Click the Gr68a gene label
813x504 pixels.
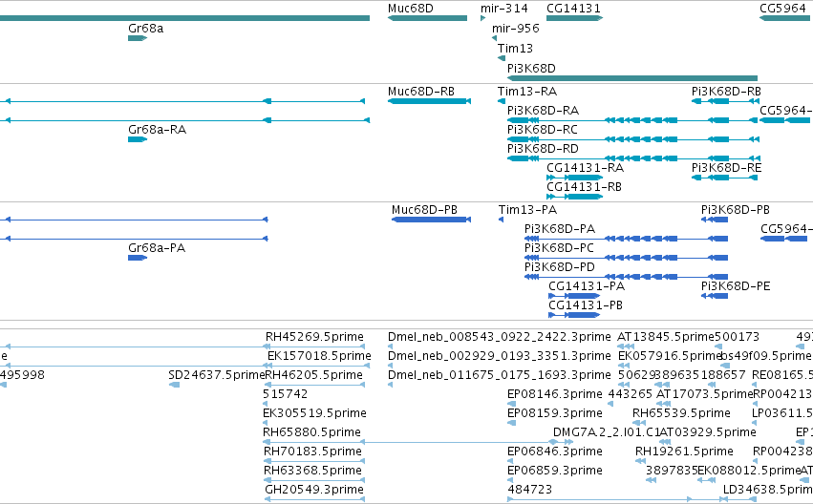pos(146,29)
